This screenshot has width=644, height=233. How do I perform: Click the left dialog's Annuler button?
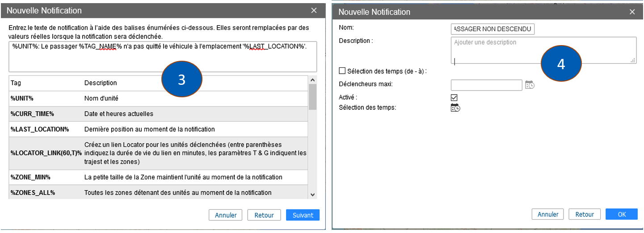point(226,215)
